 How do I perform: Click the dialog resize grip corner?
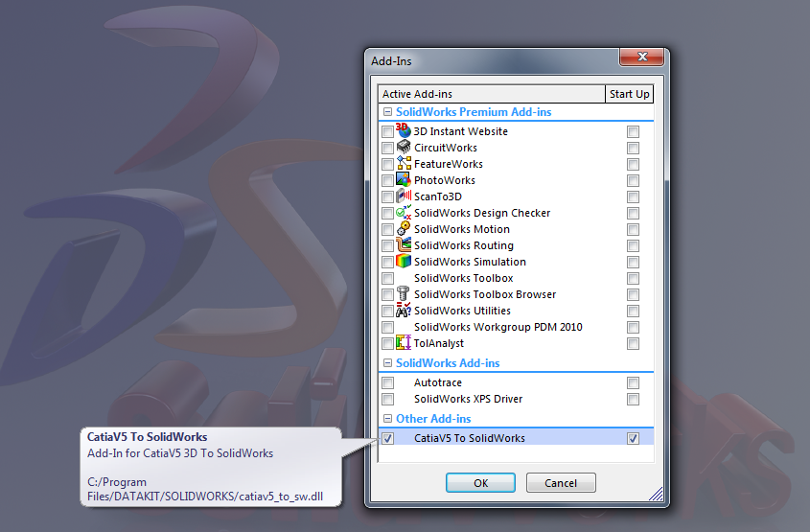coord(657,495)
